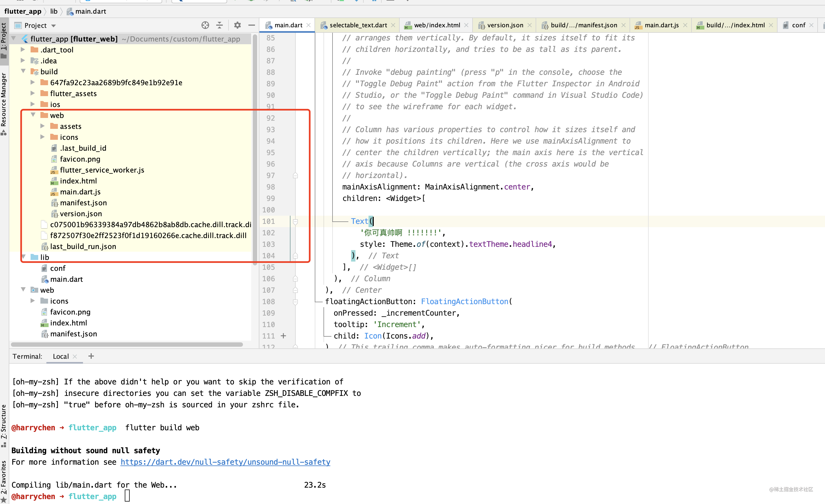
Task: Open the Structure tool window
Action: pyautogui.click(x=4, y=425)
